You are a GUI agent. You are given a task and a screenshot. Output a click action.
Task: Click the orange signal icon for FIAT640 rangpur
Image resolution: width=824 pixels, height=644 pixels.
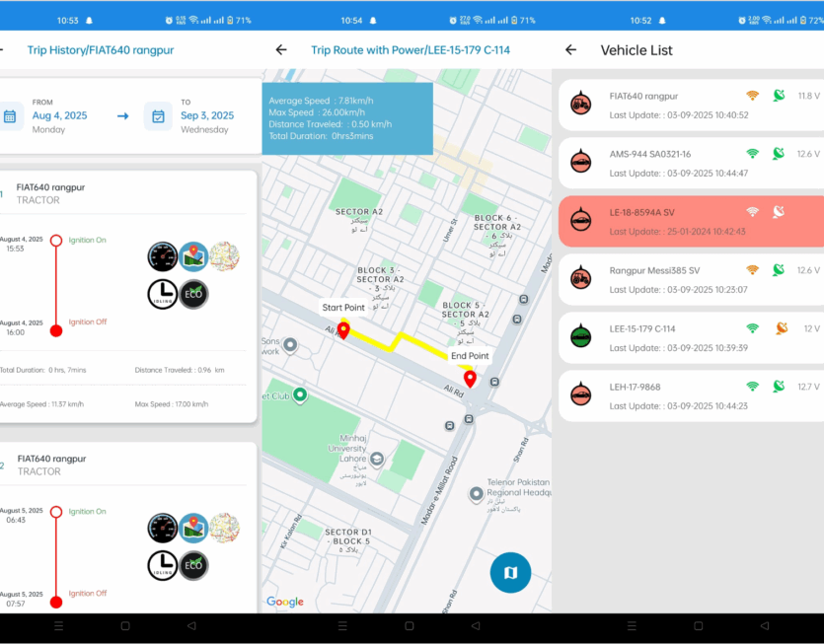pos(752,96)
